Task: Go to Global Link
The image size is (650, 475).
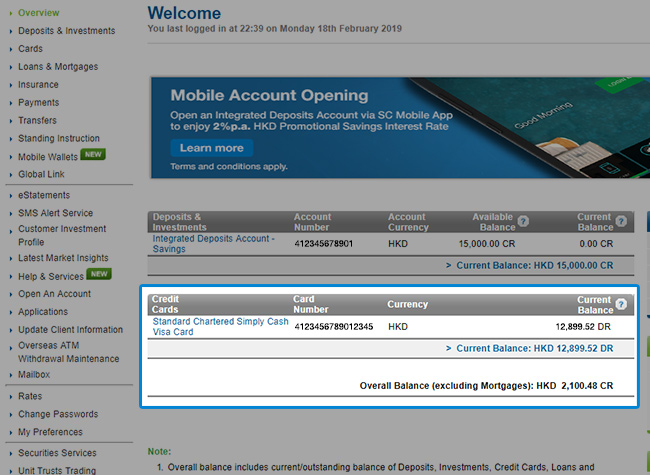Action: [41, 174]
